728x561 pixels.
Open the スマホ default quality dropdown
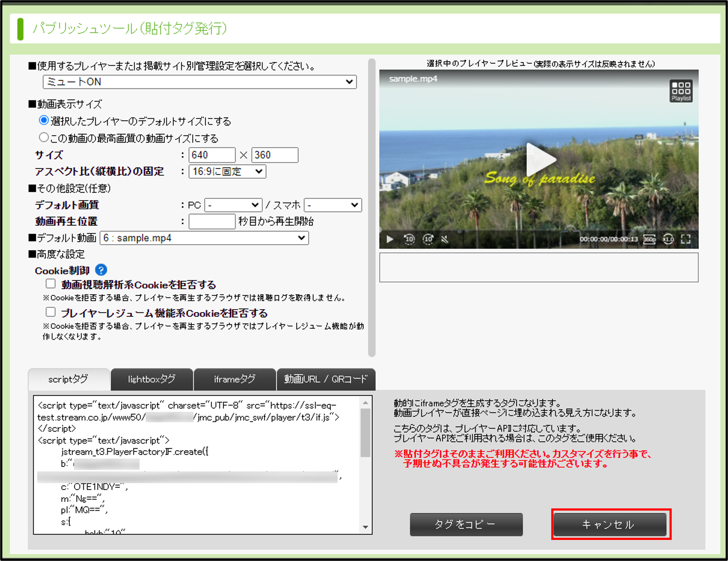pos(333,205)
